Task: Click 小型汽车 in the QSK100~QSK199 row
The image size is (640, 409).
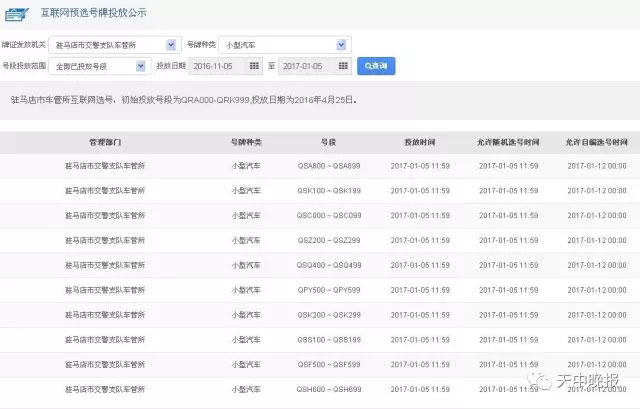Action: [246, 191]
